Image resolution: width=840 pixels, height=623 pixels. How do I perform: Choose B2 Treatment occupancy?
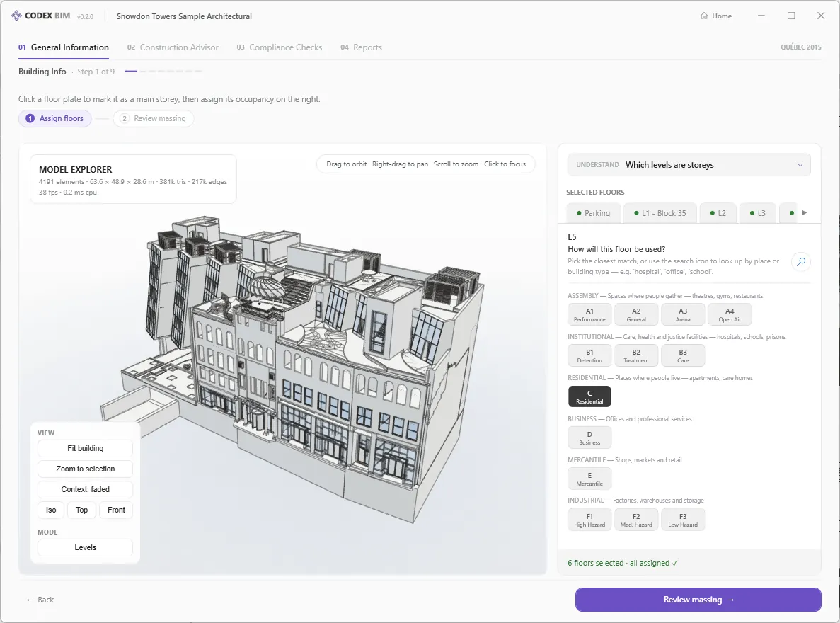636,356
